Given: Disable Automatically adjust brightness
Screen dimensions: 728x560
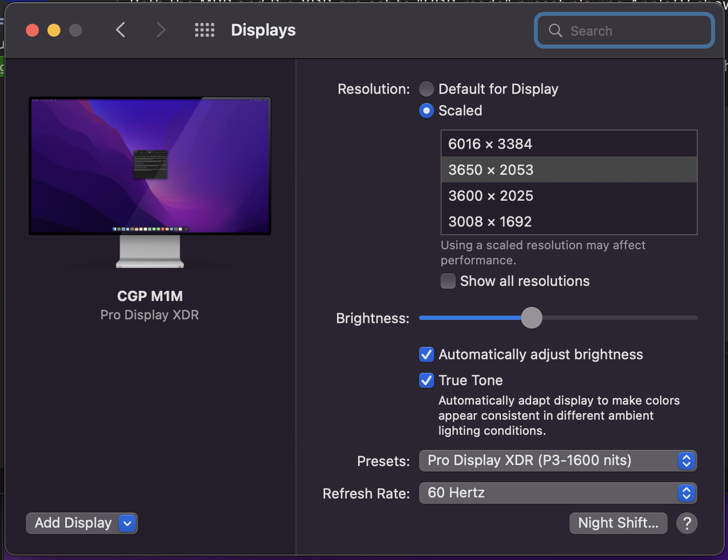Looking at the screenshot, I should (x=427, y=354).
